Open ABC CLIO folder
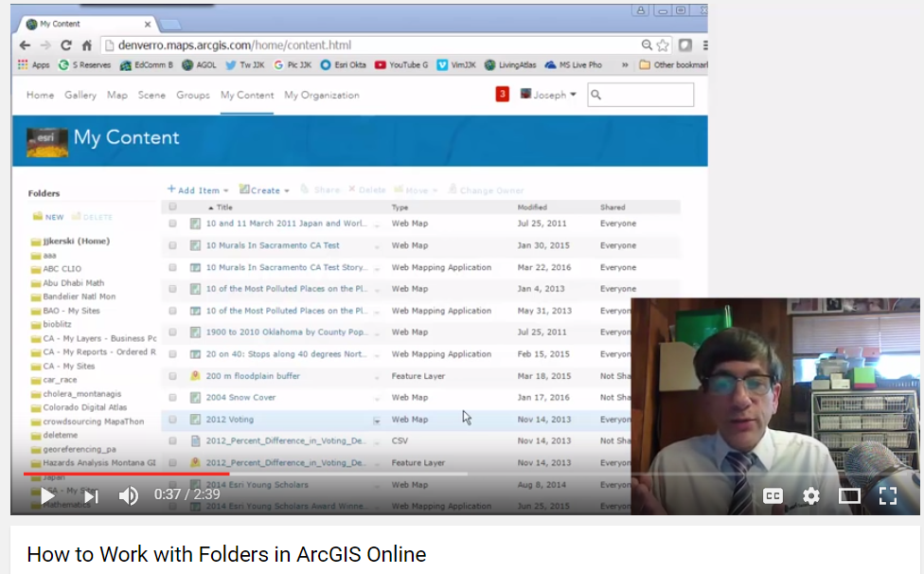Image resolution: width=924 pixels, height=574 pixels. [62, 268]
